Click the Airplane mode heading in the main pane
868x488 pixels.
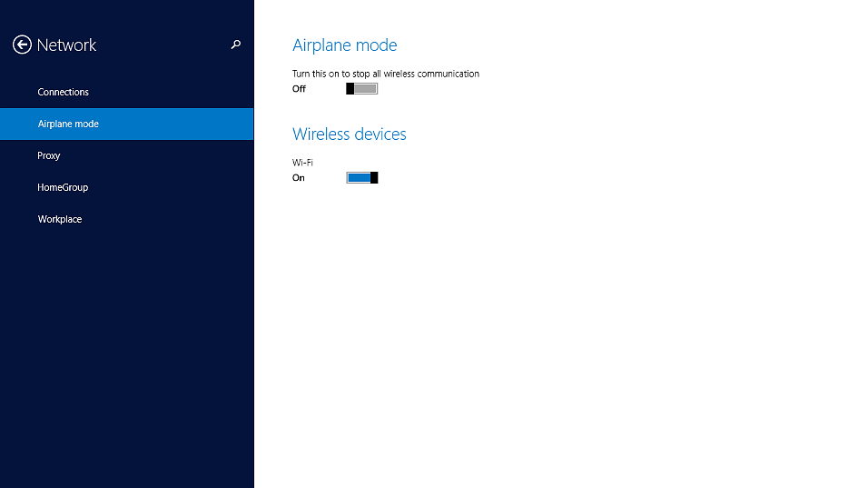click(344, 45)
